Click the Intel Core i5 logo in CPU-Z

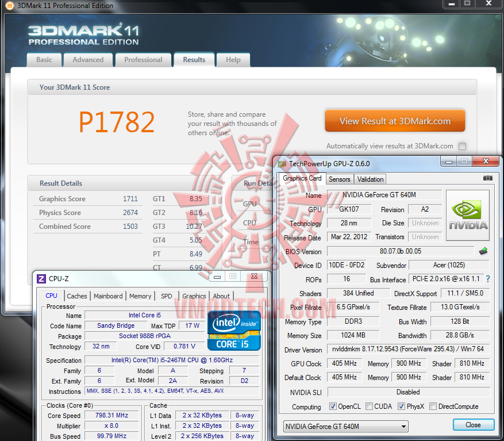[x=234, y=331]
